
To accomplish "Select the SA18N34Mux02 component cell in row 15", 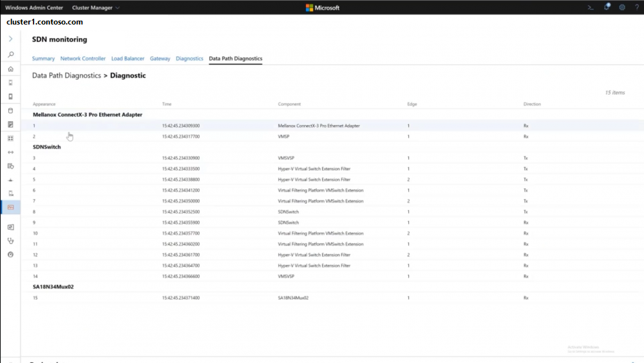I will (x=293, y=298).
